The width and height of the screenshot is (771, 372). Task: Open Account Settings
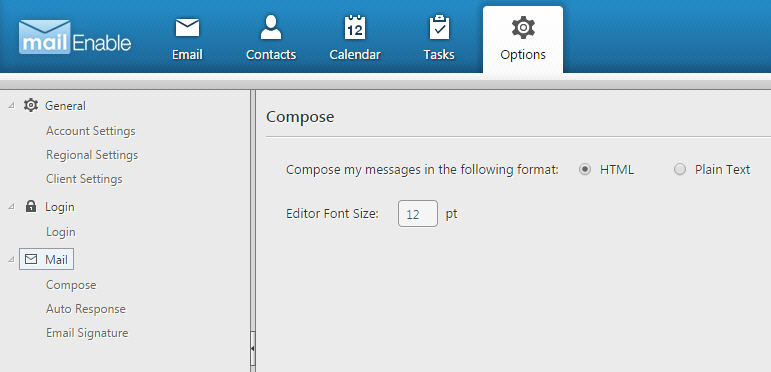click(x=90, y=131)
